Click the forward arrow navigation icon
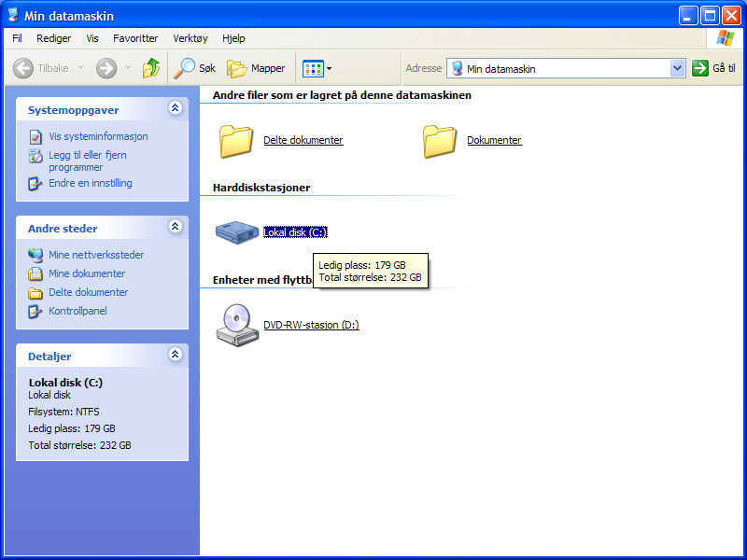 [106, 68]
